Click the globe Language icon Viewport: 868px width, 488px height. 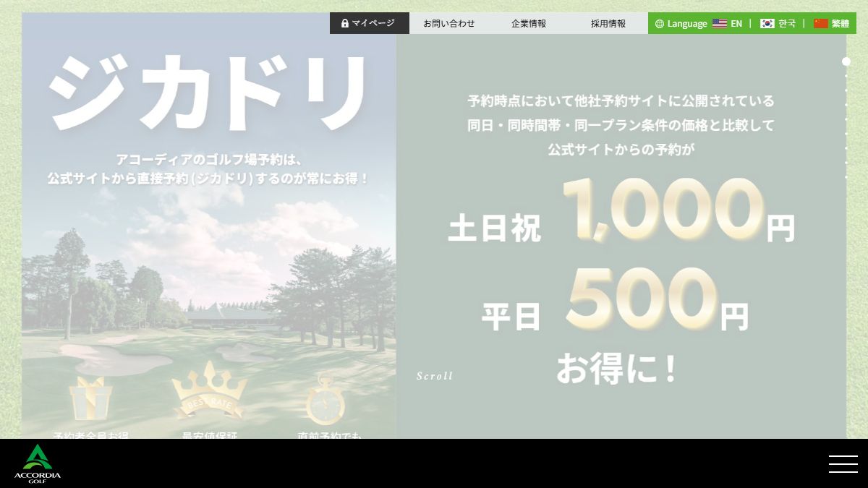coord(659,24)
